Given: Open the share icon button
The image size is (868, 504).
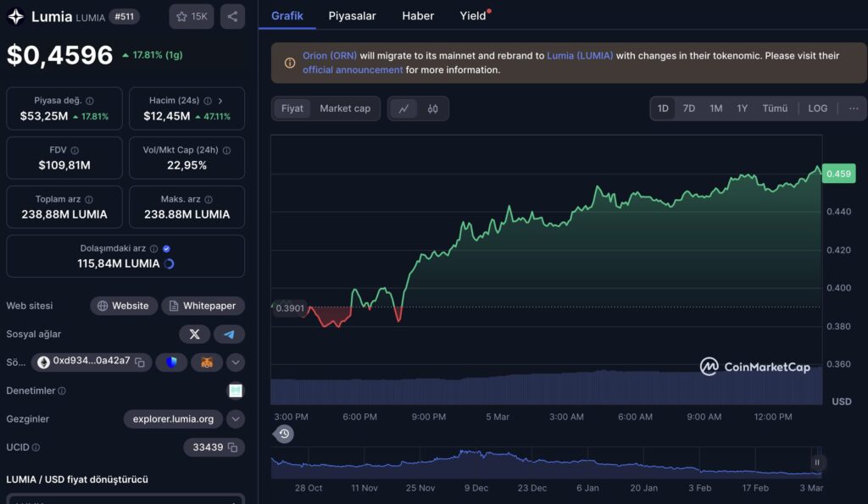Looking at the screenshot, I should tap(232, 17).
